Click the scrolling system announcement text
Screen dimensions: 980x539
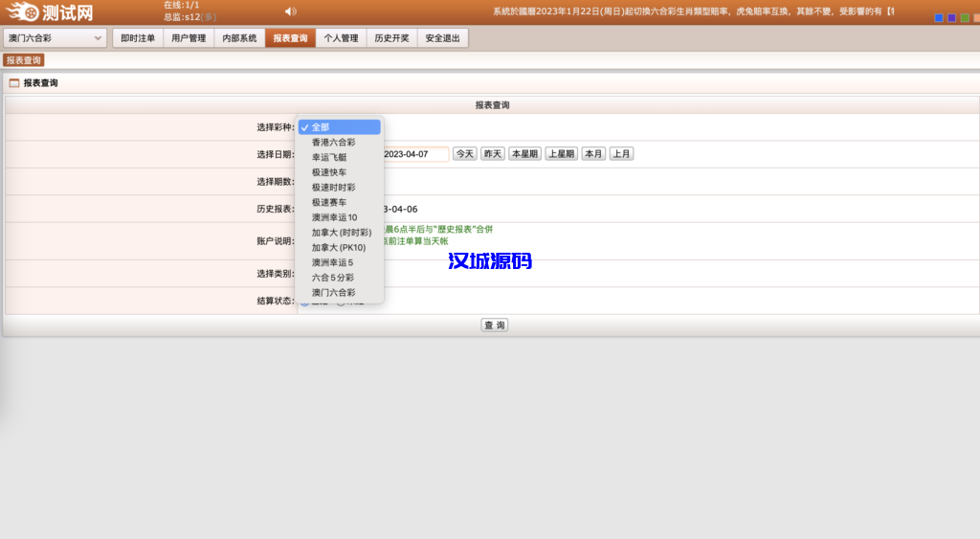[693, 11]
